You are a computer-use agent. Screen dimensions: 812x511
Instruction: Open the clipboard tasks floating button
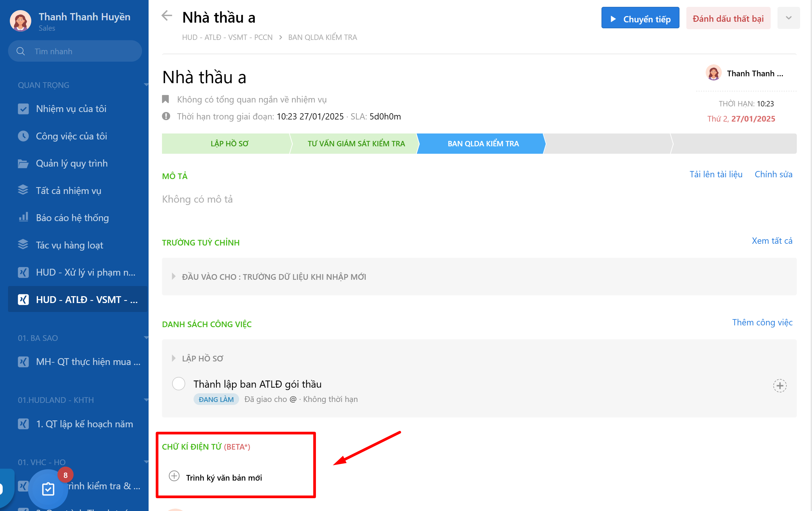pos(48,489)
